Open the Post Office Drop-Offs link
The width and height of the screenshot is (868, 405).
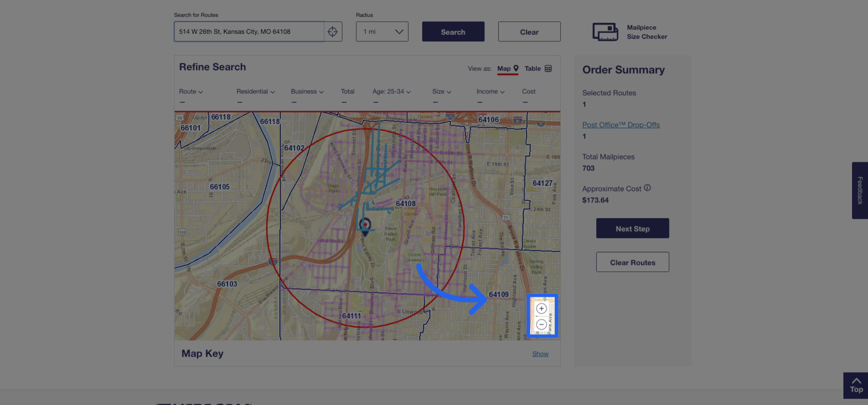coord(621,125)
